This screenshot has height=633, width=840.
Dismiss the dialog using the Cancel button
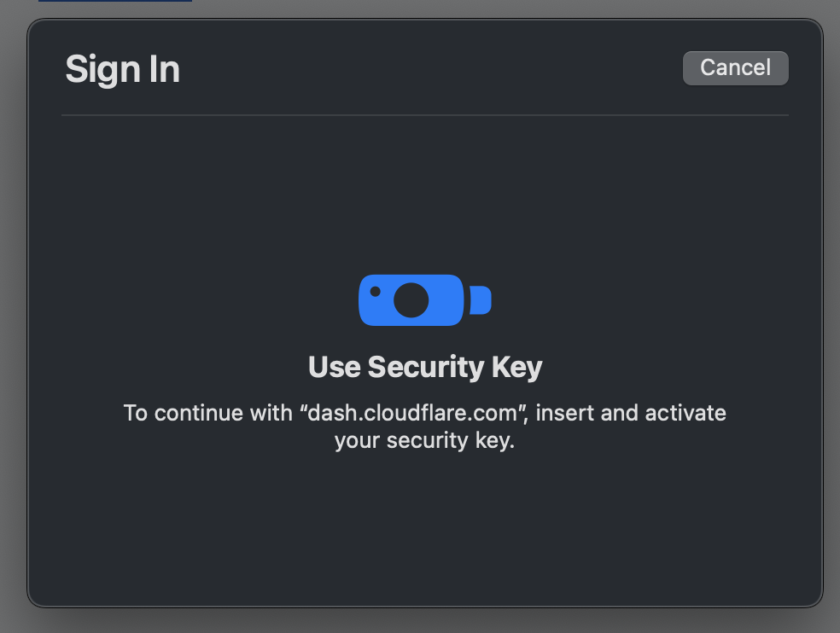click(735, 68)
